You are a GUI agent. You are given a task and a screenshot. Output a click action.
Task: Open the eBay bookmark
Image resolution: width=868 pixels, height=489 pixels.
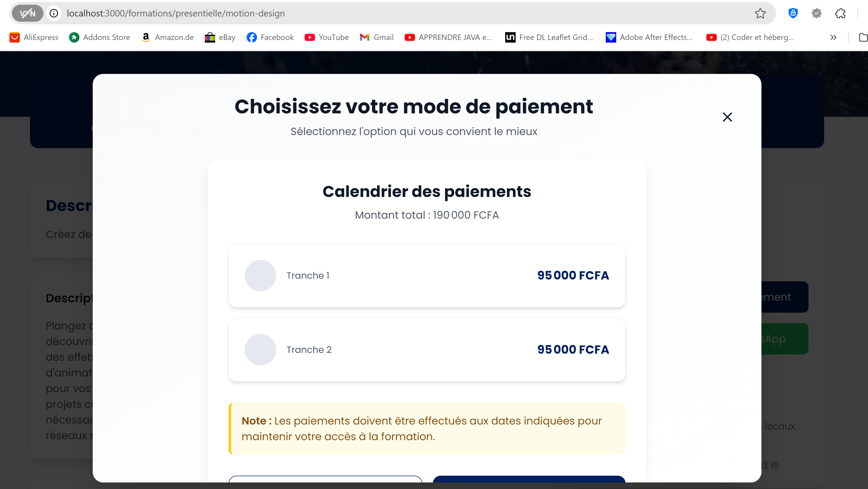click(x=220, y=37)
